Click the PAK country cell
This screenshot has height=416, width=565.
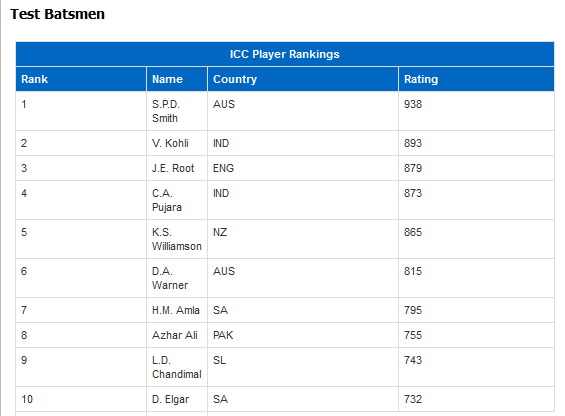[303, 335]
